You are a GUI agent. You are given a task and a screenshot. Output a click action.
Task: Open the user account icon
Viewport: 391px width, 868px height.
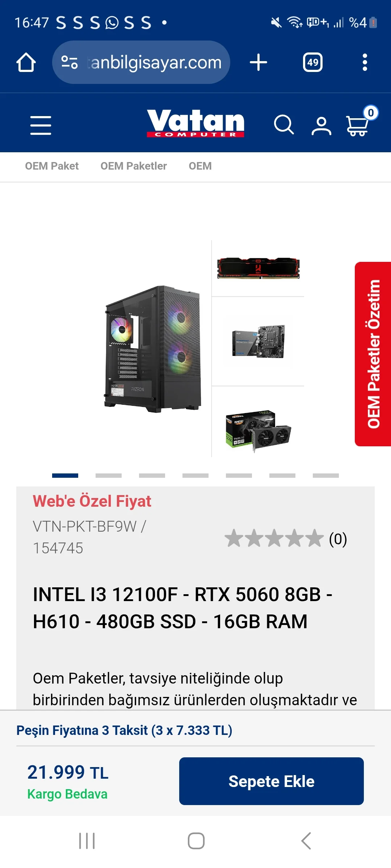pyautogui.click(x=321, y=126)
